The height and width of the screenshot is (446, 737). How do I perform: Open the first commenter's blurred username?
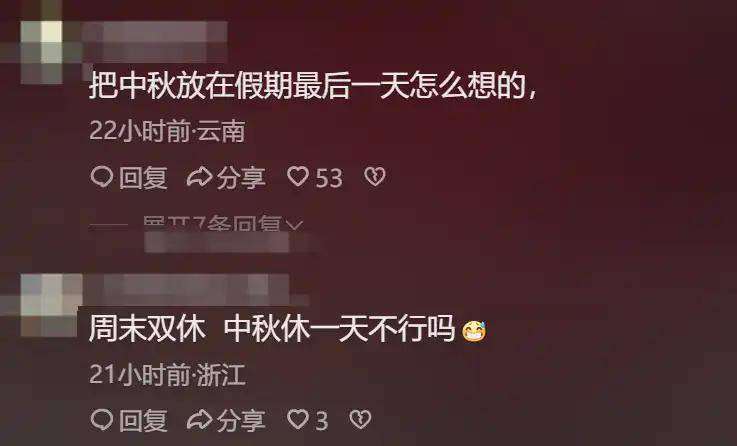pos(155,41)
